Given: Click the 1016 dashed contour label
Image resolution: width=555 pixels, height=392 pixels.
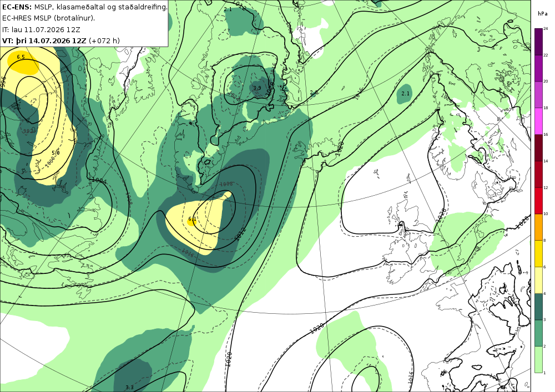Looking at the screenshot, I should point(188,252).
